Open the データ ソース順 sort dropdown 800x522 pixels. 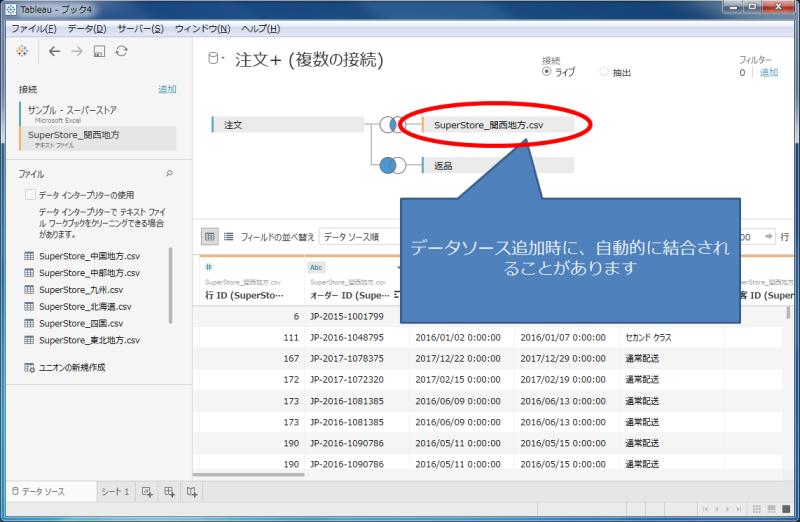coord(360,237)
